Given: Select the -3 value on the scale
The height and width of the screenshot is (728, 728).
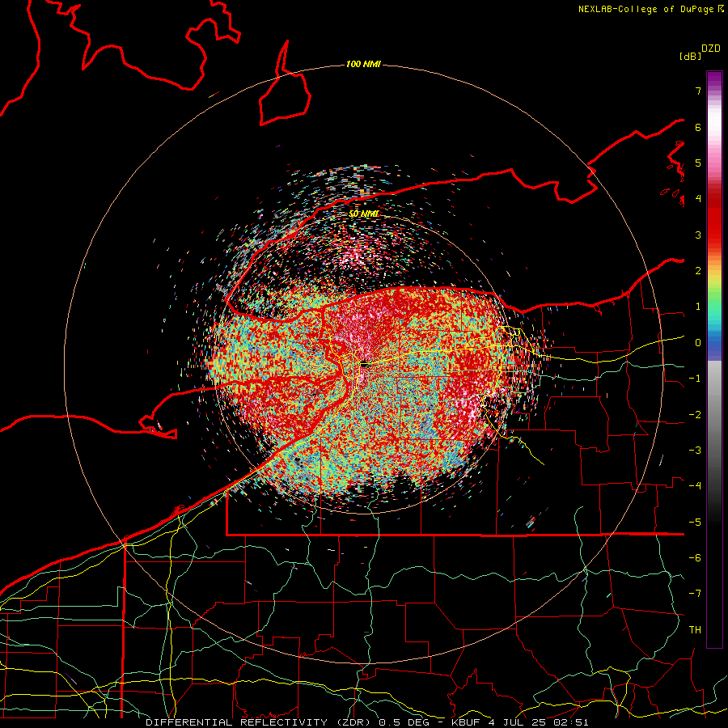Looking at the screenshot, I should click(695, 450).
